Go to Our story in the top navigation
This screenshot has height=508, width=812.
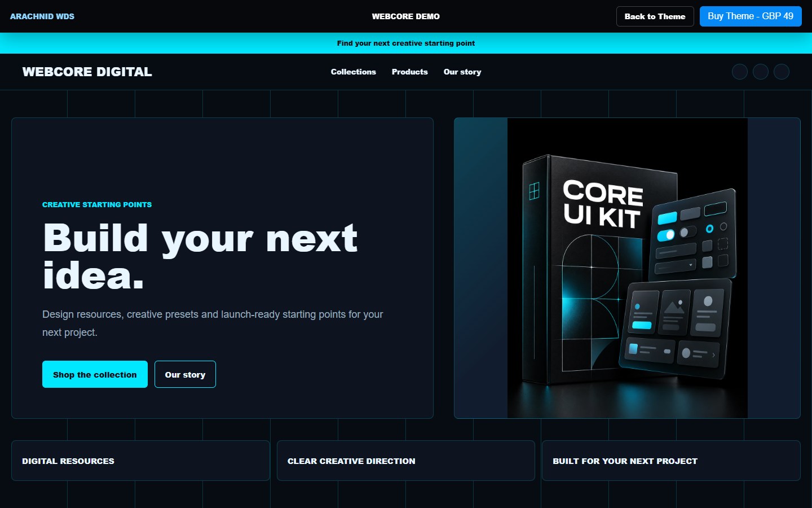point(462,72)
